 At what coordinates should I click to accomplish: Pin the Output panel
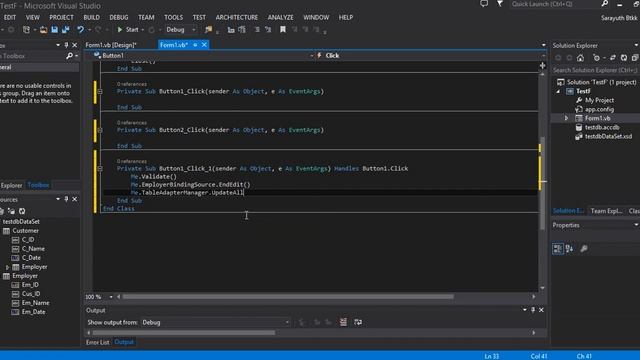[x=533, y=310]
